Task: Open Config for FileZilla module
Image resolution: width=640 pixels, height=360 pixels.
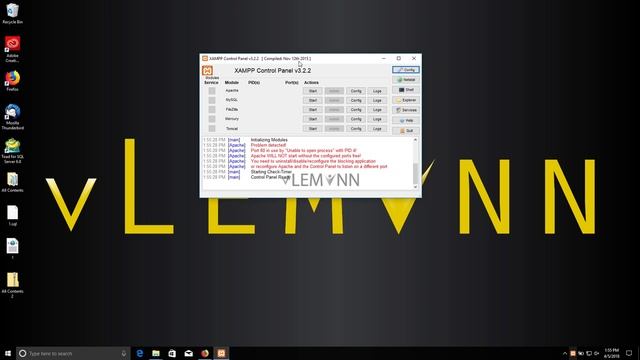Action: point(356,109)
